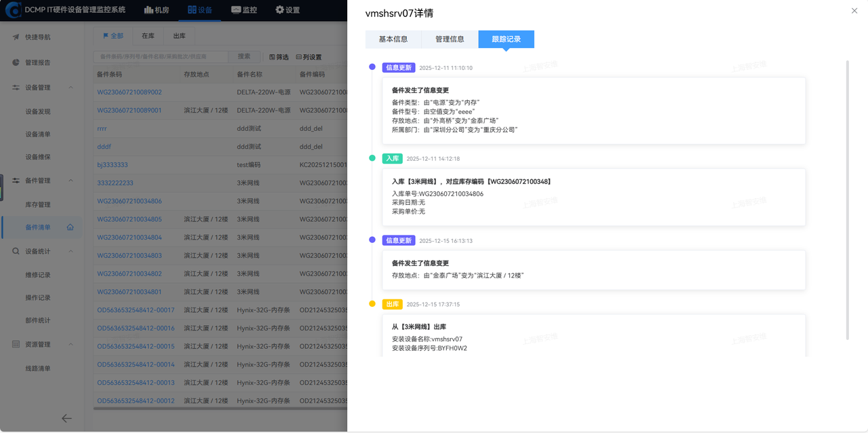Click the 从【3米网线】出库 heading
The width and height of the screenshot is (868, 433).
pos(419,327)
